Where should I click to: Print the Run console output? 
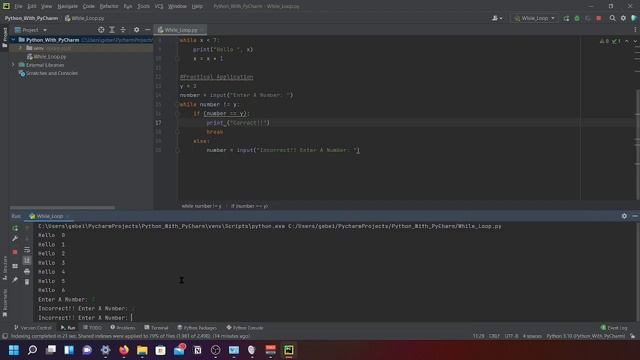tap(27, 271)
